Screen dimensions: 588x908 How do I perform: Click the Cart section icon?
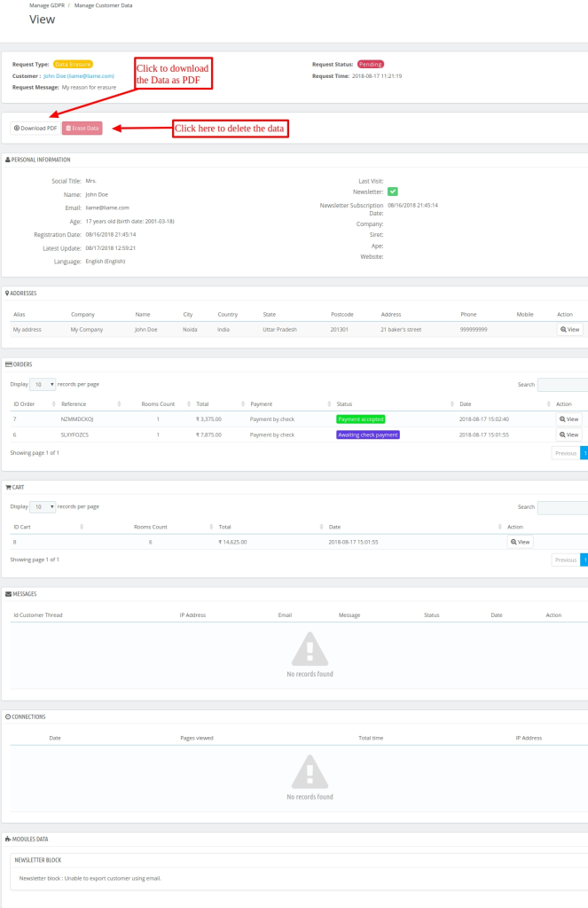[x=8, y=488]
